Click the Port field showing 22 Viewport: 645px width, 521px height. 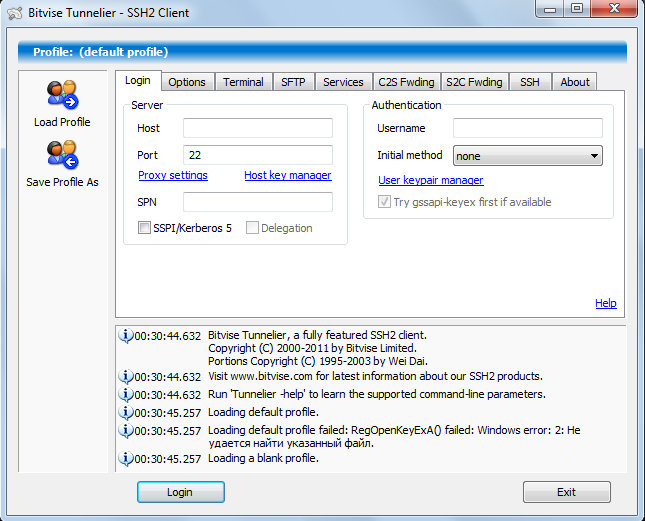pos(258,155)
